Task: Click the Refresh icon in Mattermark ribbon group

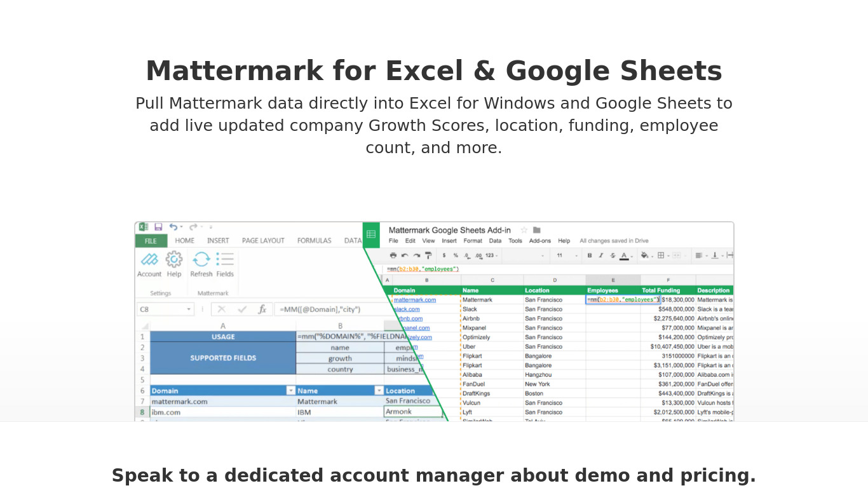Action: (x=201, y=259)
